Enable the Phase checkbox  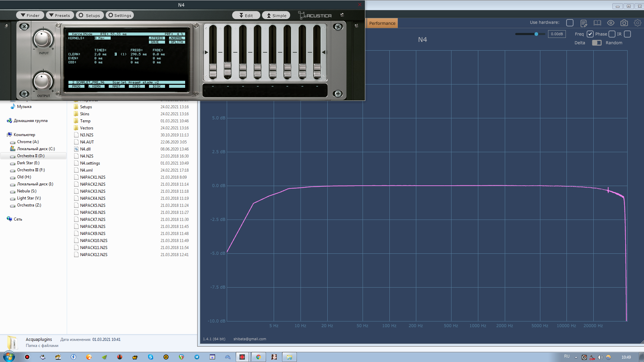point(612,34)
